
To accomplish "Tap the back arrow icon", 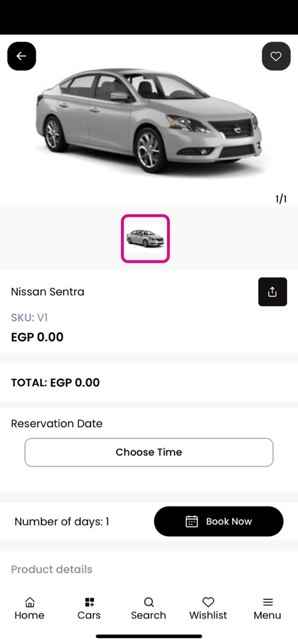I will pyautogui.click(x=22, y=56).
